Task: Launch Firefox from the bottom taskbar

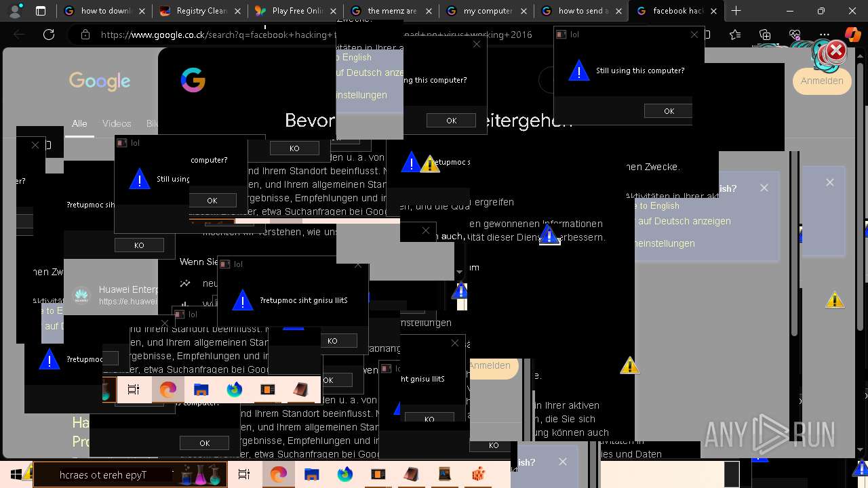Action: point(344,474)
